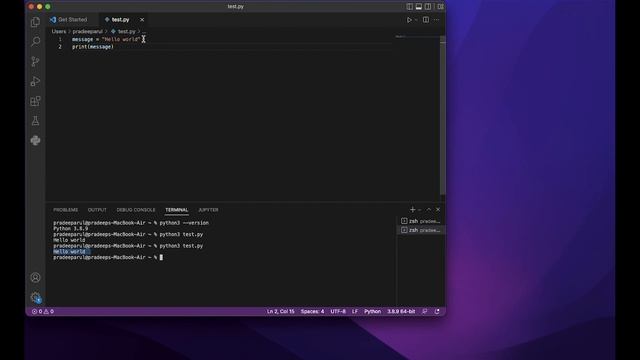Open the Extensions view
Viewport: 640px width, 360px height.
[x=36, y=101]
